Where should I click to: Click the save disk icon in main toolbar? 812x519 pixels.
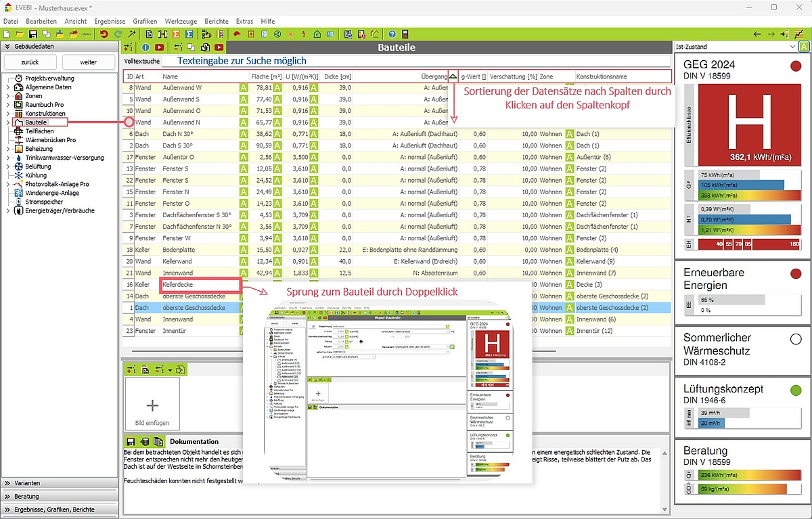tap(32, 34)
